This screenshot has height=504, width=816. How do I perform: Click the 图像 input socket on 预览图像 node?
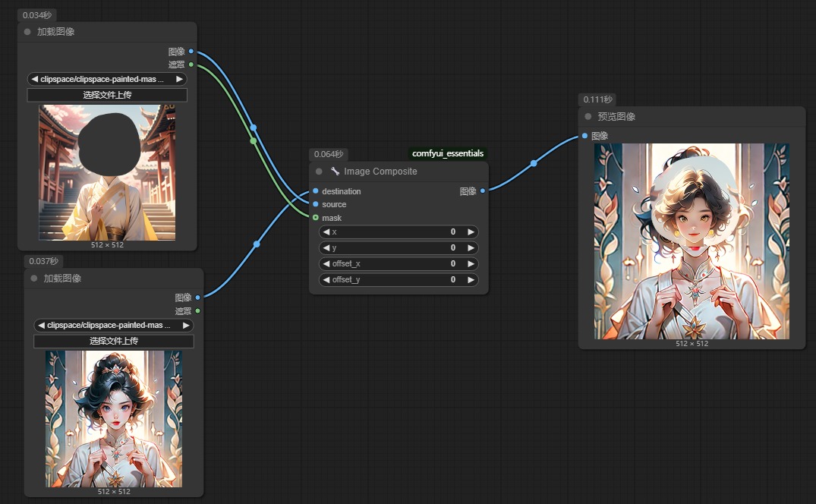pos(584,136)
